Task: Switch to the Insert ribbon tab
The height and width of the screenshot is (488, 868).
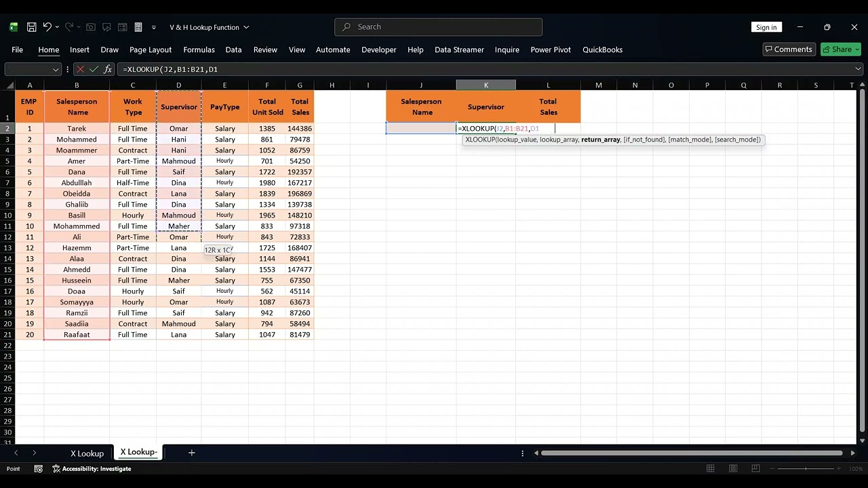Action: tap(79, 49)
